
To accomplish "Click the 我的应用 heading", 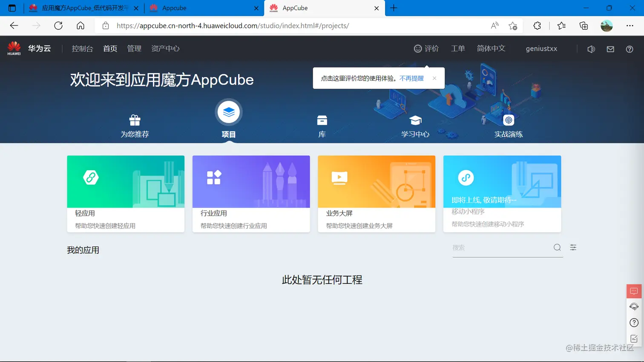I will (x=83, y=250).
